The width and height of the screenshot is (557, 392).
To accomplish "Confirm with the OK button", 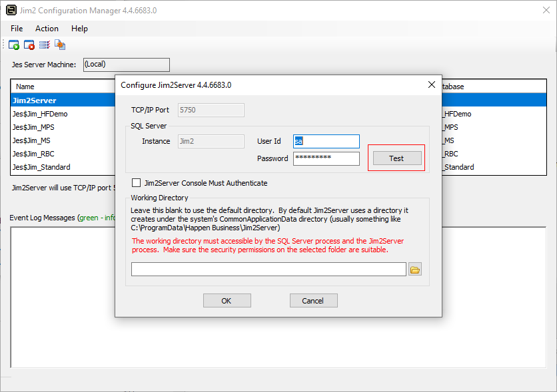I will point(227,300).
